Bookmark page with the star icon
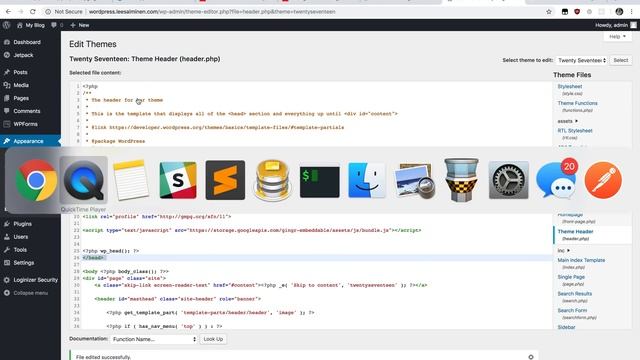Viewport: 640px width, 360px height. [549, 12]
